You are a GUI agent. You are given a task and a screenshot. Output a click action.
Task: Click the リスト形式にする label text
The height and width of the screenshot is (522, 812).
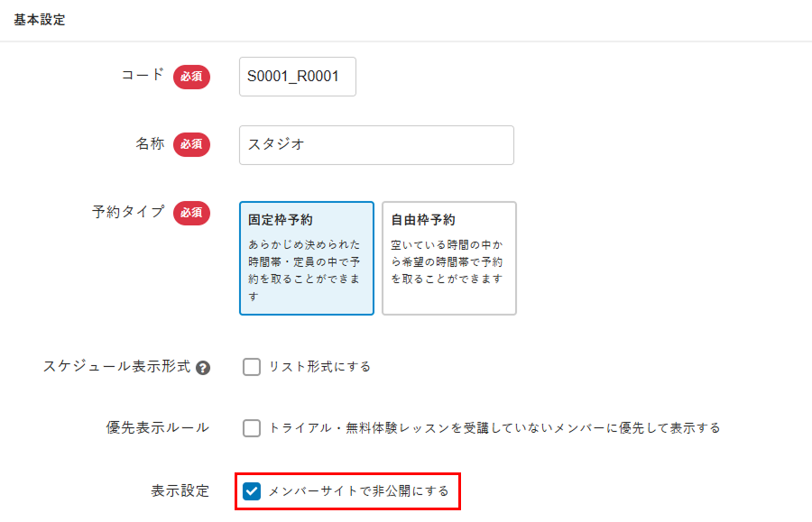(319, 367)
